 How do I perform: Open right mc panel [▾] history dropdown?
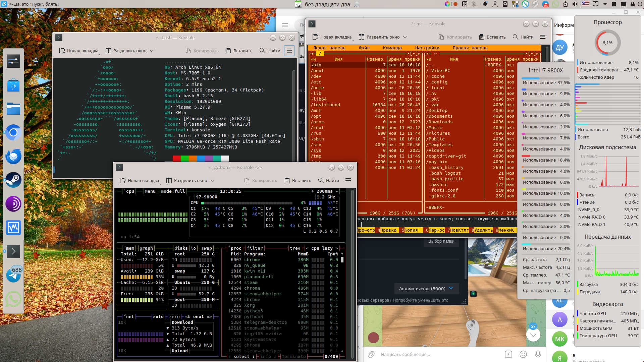coord(532,54)
